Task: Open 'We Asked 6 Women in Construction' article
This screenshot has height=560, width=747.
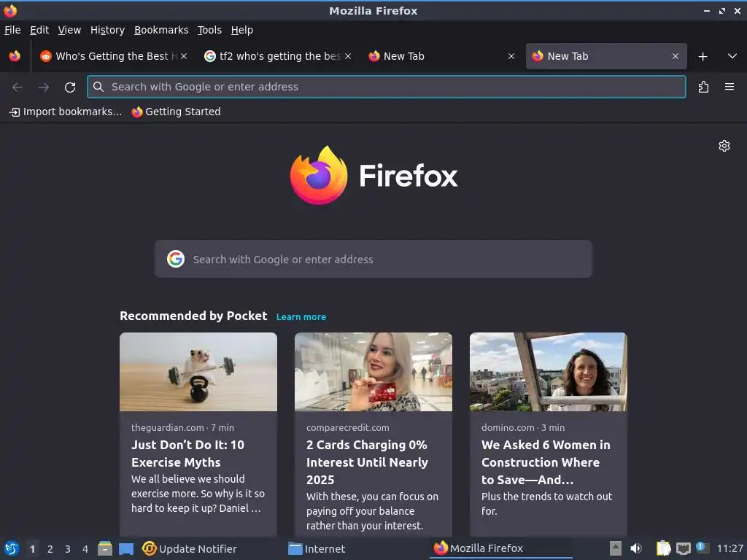Action: tap(546, 462)
